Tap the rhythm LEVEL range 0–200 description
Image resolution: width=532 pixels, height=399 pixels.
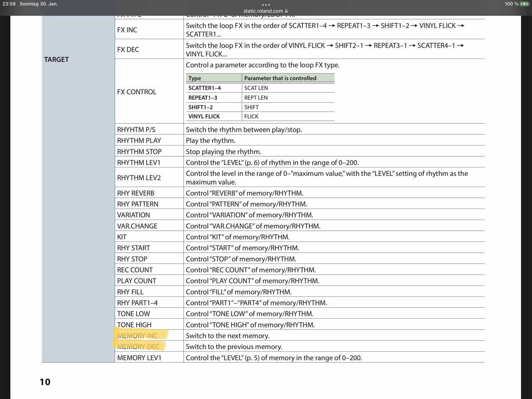pyautogui.click(x=272, y=163)
